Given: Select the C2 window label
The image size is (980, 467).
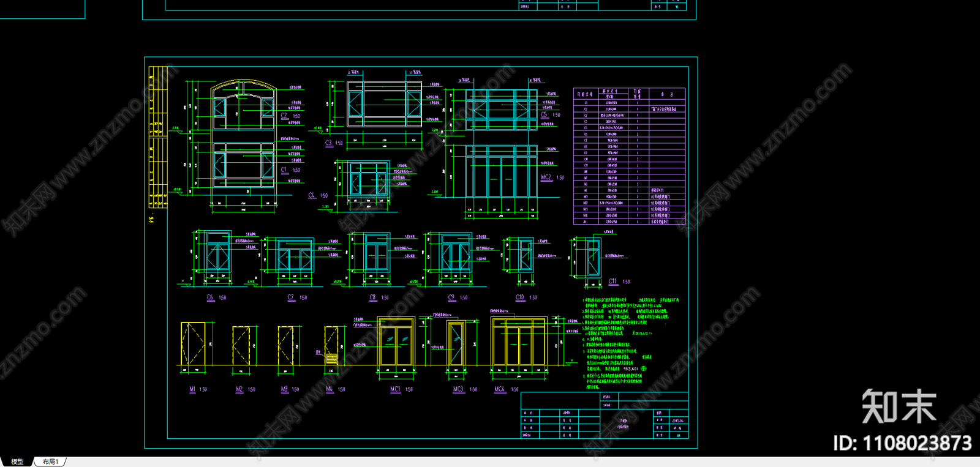Looking at the screenshot, I should click(x=284, y=116).
